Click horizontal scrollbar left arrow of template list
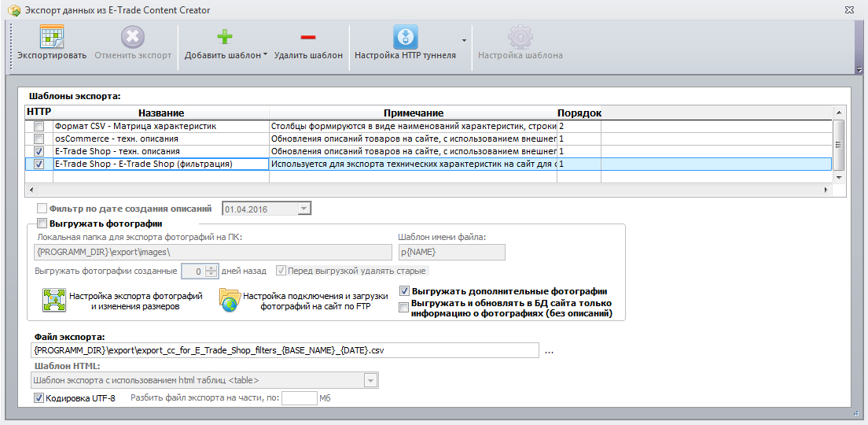The height and width of the screenshot is (425, 868). point(32,190)
